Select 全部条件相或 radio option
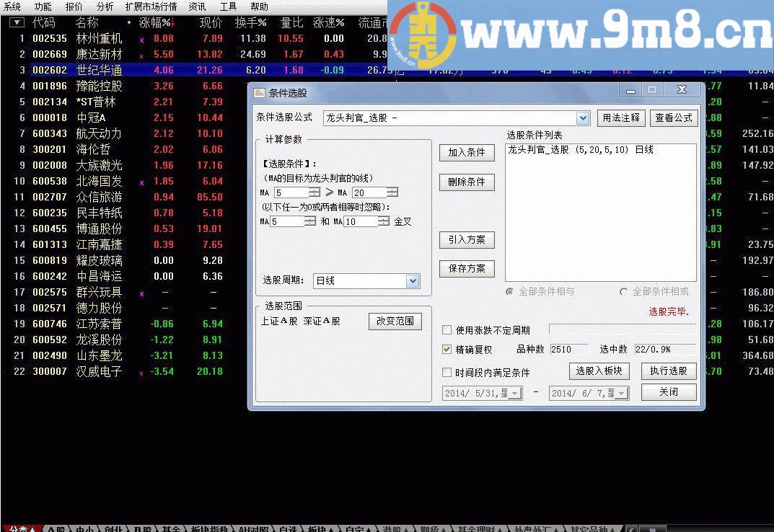Viewport: 774px width, 532px height. point(623,292)
